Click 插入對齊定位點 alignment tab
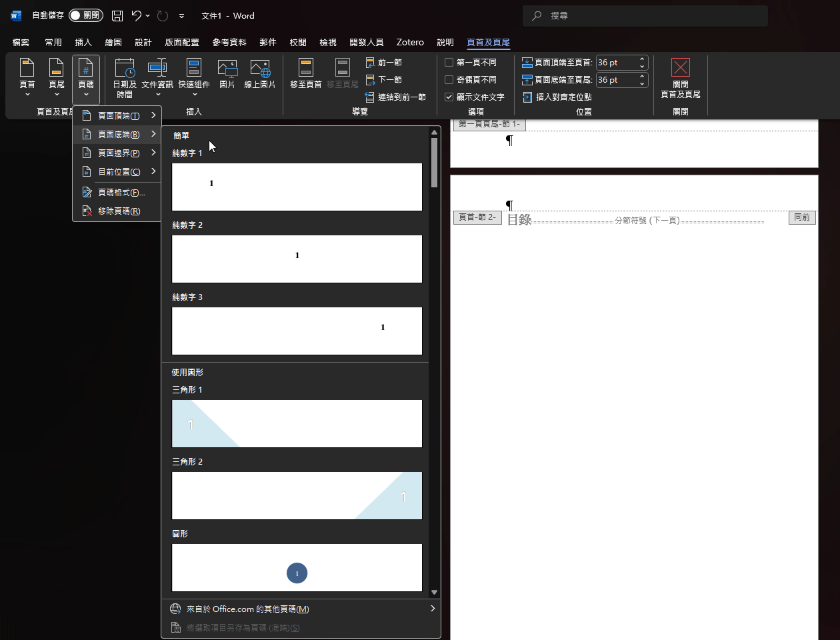The image size is (840, 640). click(x=557, y=97)
